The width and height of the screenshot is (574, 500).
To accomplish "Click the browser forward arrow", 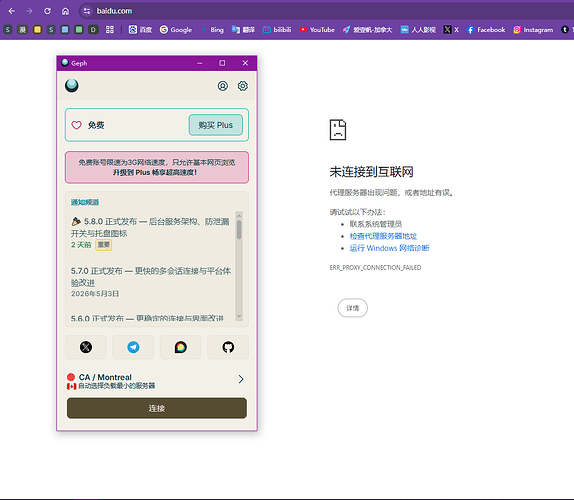I will click(29, 11).
